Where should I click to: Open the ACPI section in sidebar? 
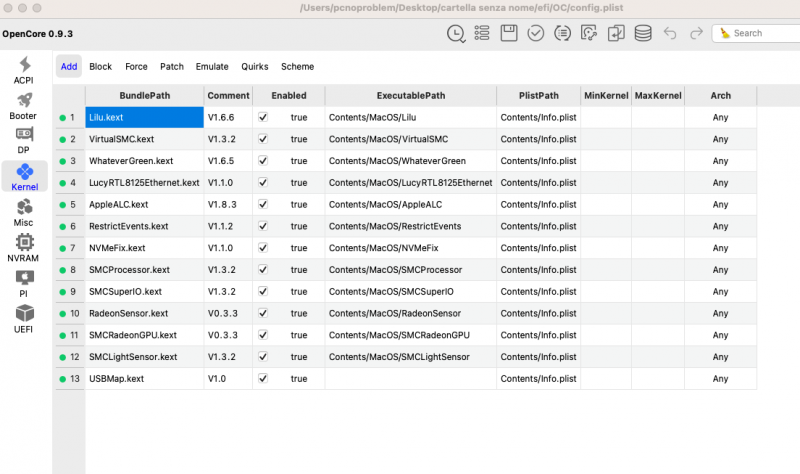point(24,70)
